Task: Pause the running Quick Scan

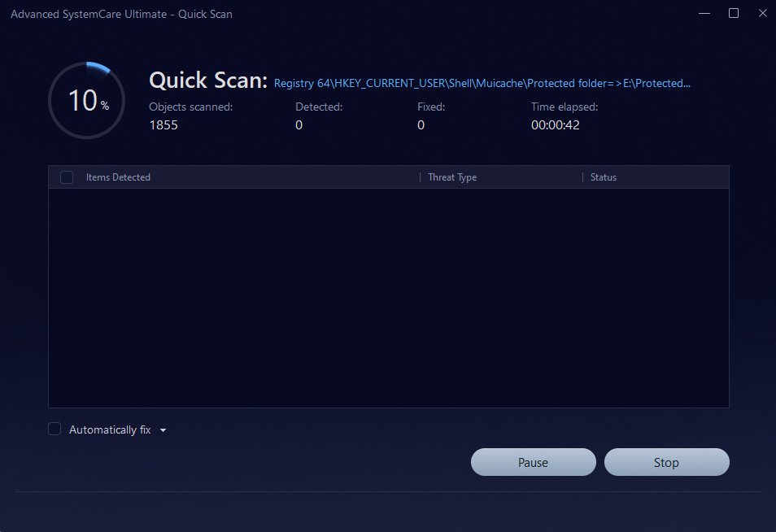Action: click(533, 462)
